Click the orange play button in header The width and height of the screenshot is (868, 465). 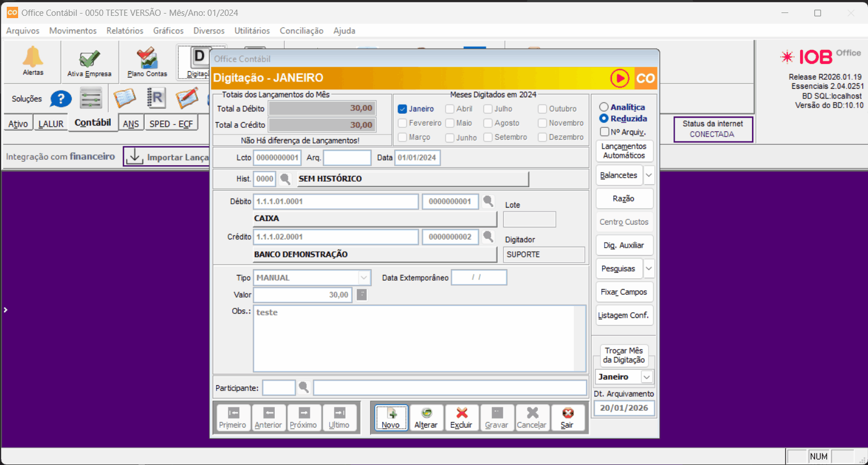619,78
